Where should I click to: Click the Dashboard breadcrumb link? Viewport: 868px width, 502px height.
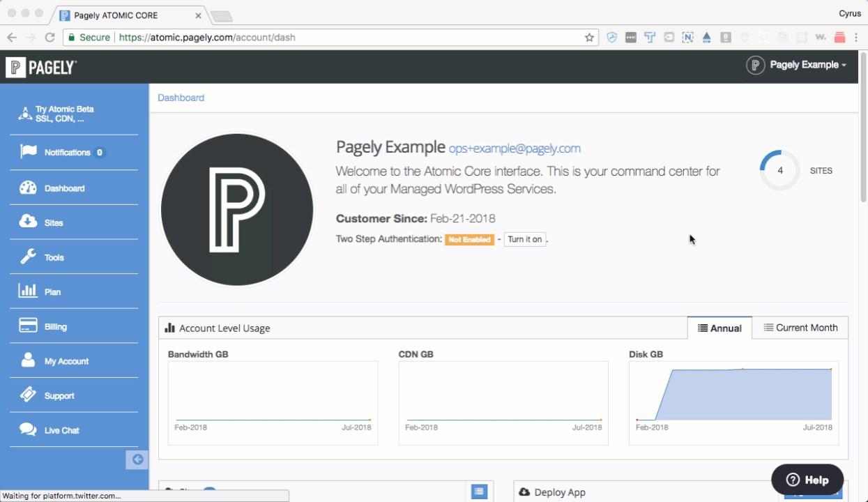(x=181, y=98)
